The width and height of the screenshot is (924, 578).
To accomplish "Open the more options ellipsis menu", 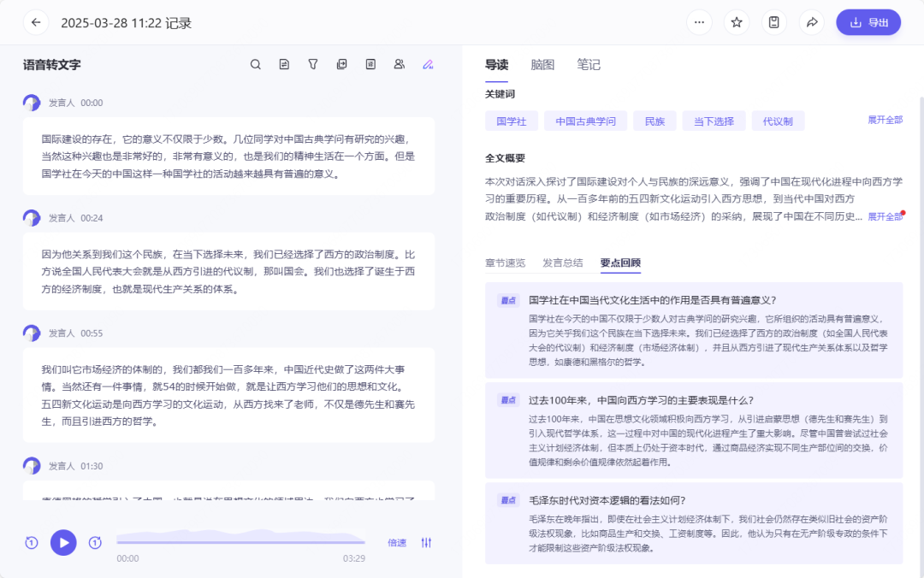I will (x=699, y=22).
